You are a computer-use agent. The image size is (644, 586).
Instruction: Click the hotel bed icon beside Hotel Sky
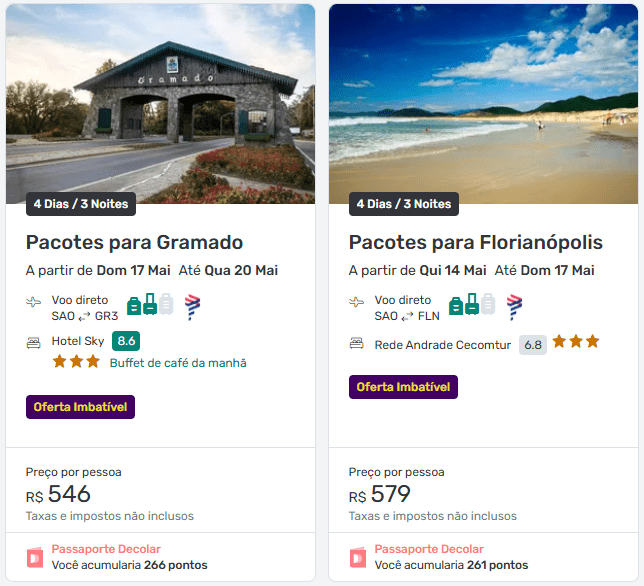tap(34, 342)
